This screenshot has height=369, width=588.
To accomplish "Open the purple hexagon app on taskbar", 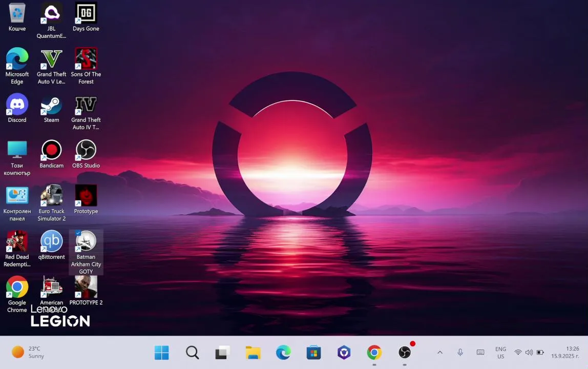I will point(344,353).
